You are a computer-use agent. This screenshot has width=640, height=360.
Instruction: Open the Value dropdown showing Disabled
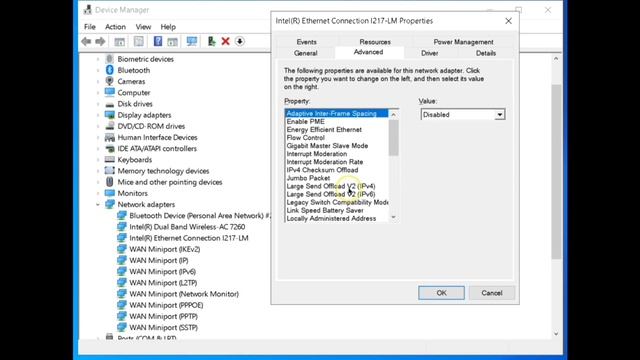coord(463,115)
